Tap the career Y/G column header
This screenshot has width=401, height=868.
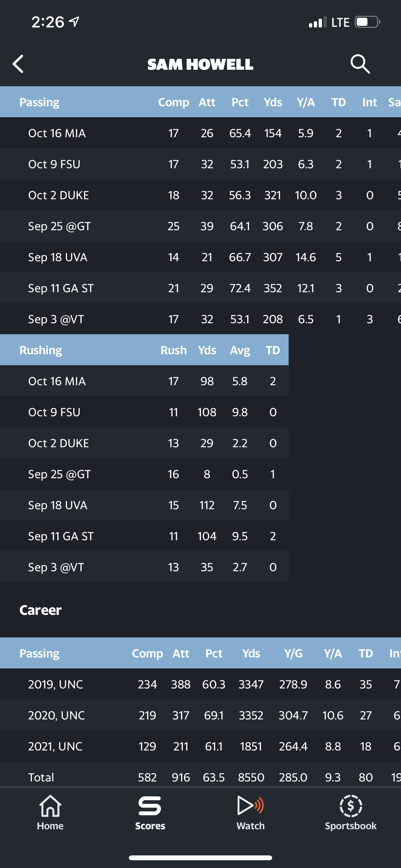pyautogui.click(x=293, y=653)
